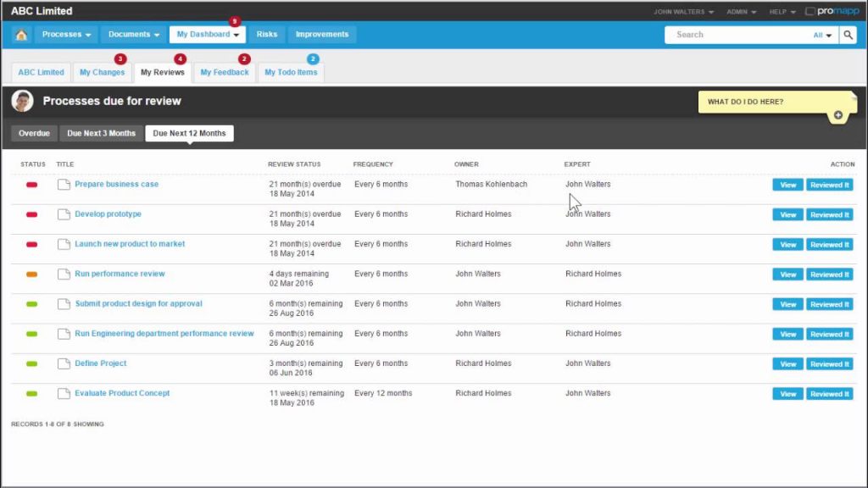The height and width of the screenshot is (488, 868).
Task: Click the search magnifier icon
Action: (x=849, y=35)
